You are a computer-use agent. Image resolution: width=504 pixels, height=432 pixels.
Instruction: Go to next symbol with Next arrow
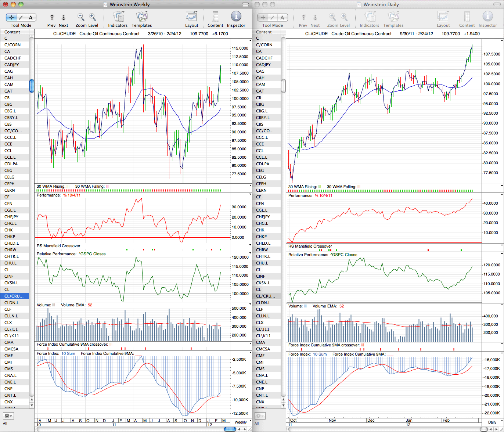point(64,17)
